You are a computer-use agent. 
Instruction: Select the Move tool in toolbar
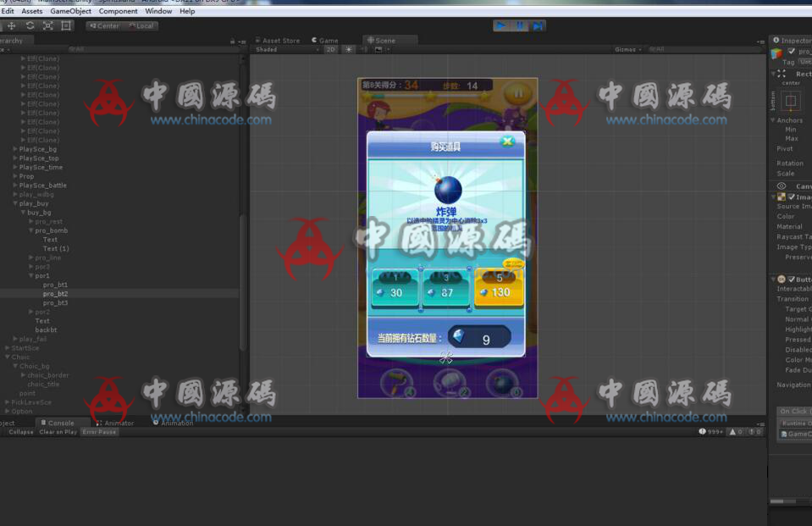(x=12, y=25)
